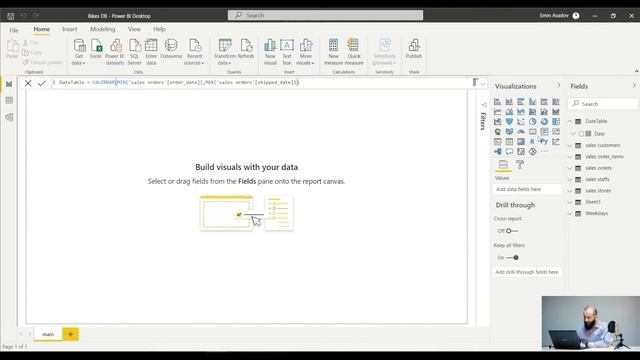Select the Q&A visual
This screenshot has height=360, width=640.
point(509,151)
